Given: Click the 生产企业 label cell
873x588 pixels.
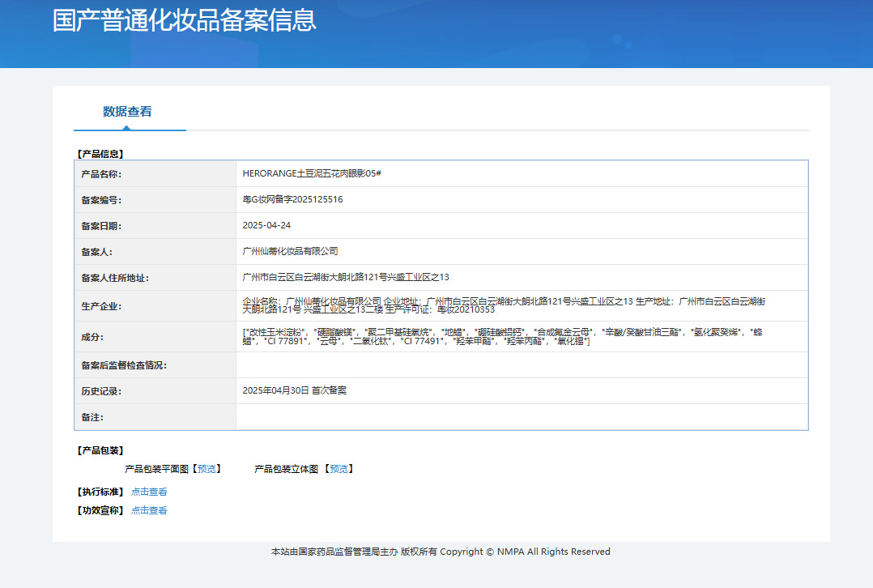Looking at the screenshot, I should (155, 306).
